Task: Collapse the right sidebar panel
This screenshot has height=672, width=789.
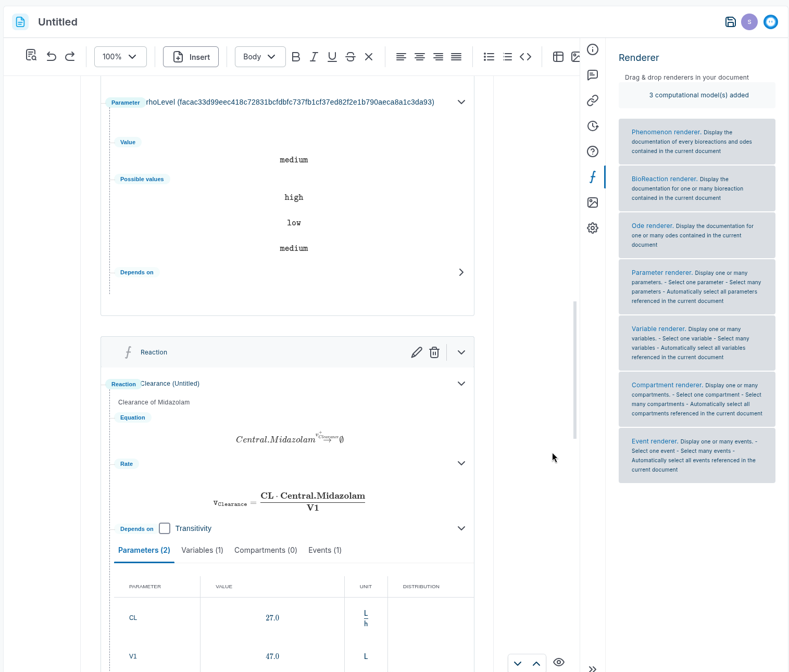Action: pos(593,668)
